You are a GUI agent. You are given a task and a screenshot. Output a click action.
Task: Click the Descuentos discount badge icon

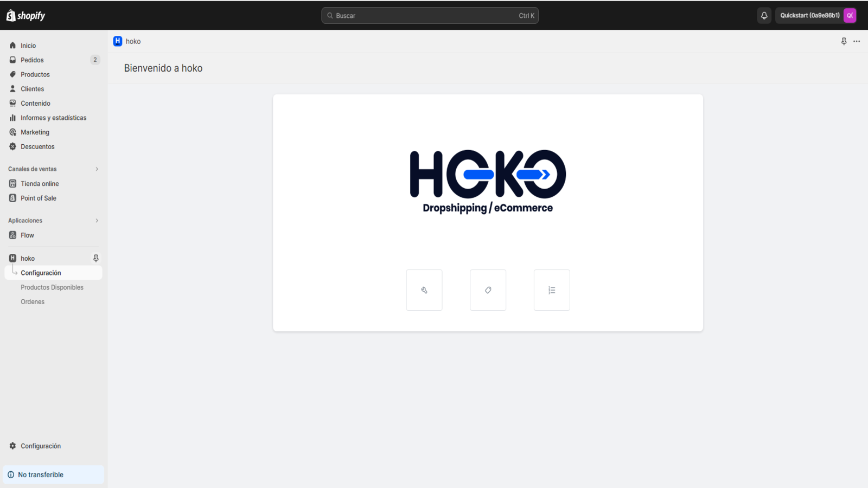coord(12,146)
